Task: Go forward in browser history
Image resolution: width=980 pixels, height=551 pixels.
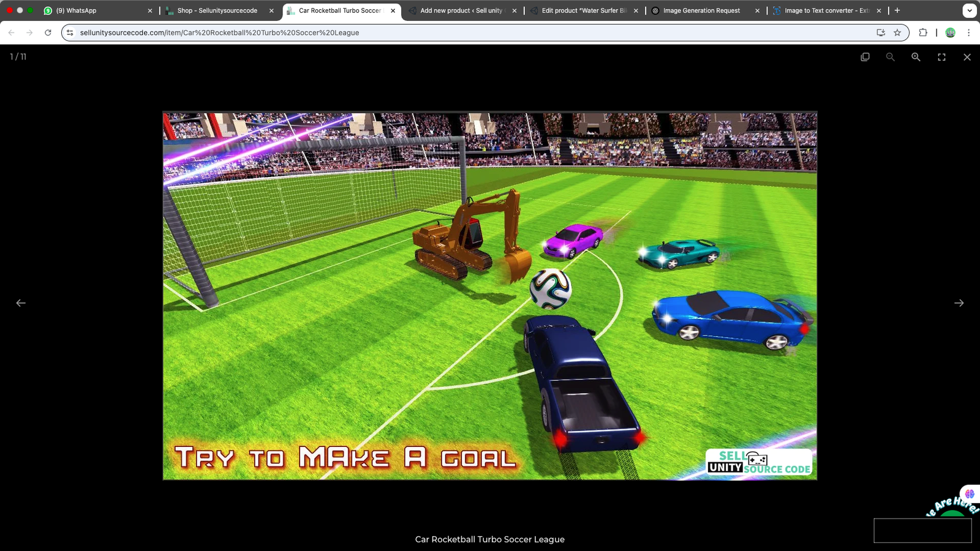Action: coord(29,32)
